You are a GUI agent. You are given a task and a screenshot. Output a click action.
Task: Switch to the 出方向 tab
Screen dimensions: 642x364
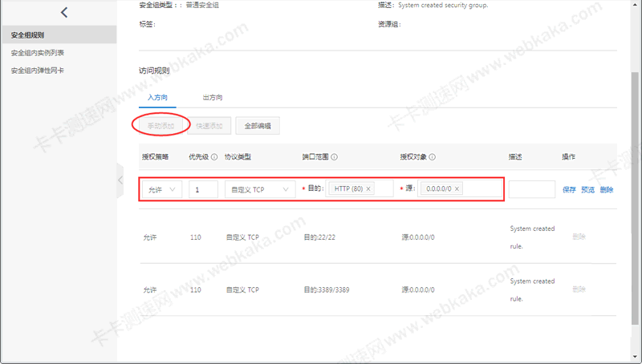tap(213, 98)
